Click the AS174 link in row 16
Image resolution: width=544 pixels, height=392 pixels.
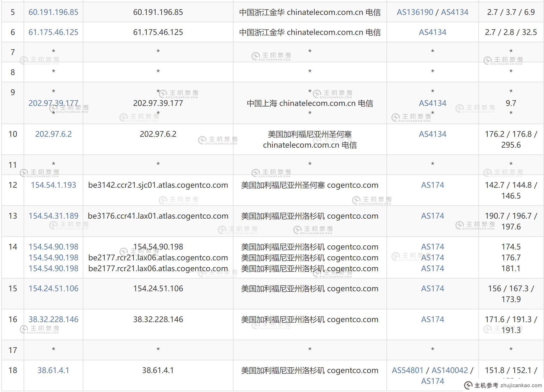pyautogui.click(x=433, y=319)
